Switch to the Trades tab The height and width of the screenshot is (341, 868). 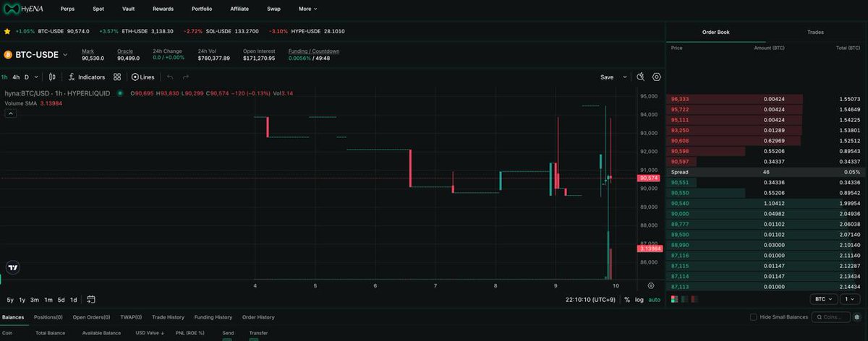815,32
